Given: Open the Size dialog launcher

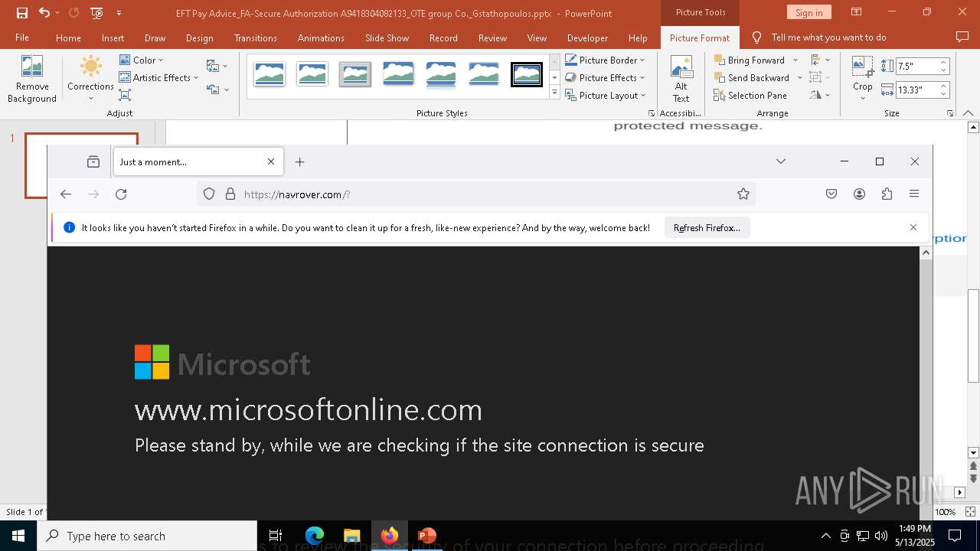Looking at the screenshot, I should coord(950,113).
